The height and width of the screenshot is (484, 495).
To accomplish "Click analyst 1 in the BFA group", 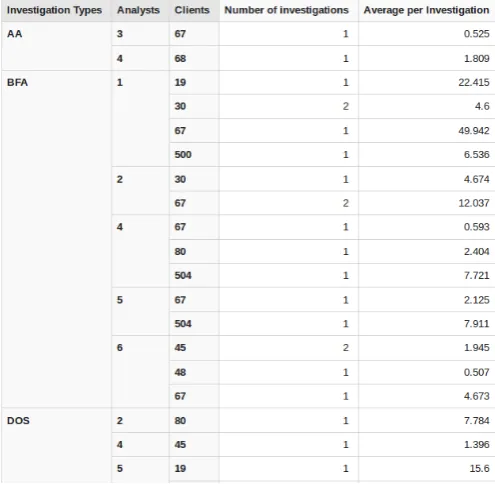I will coord(120,82).
